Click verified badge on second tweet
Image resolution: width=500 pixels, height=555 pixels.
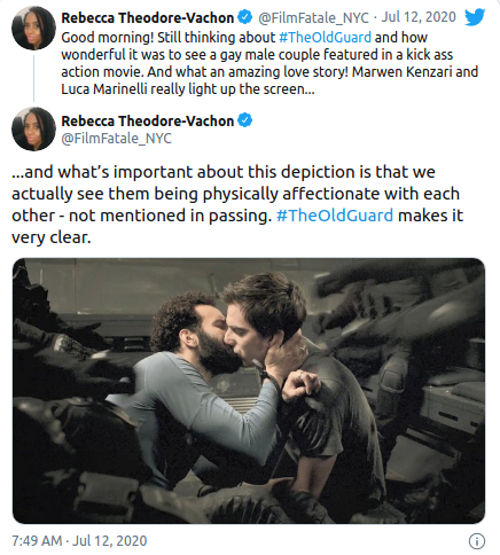[x=245, y=120]
